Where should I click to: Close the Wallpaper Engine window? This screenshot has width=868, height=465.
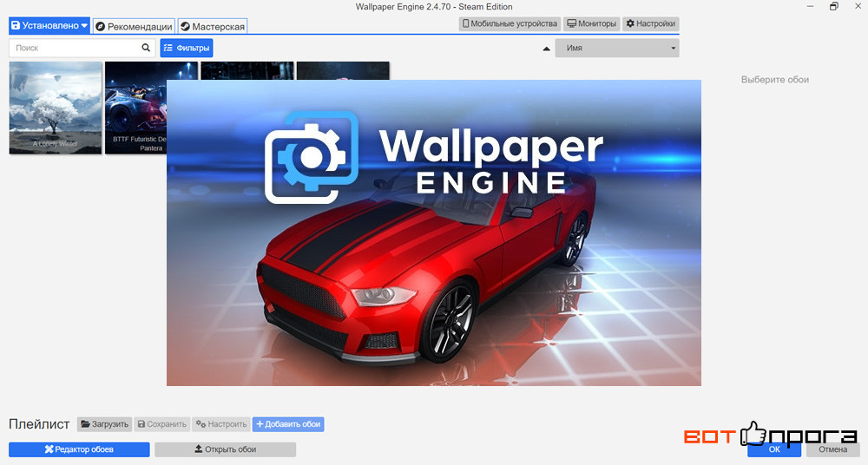(858, 6)
